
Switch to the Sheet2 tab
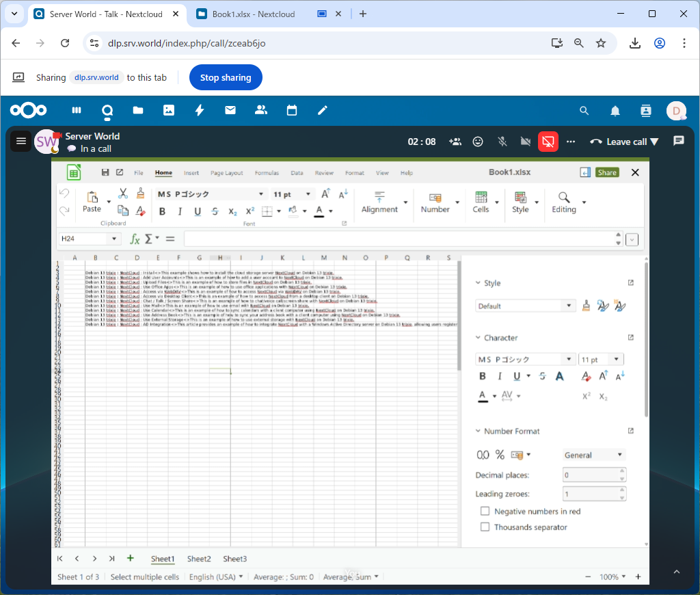point(199,559)
